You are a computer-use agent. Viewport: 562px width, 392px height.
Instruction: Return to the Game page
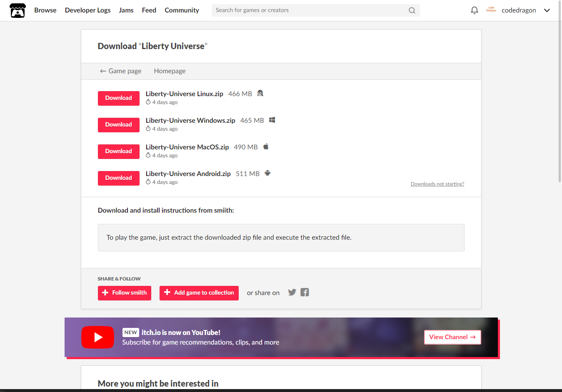[x=121, y=71]
